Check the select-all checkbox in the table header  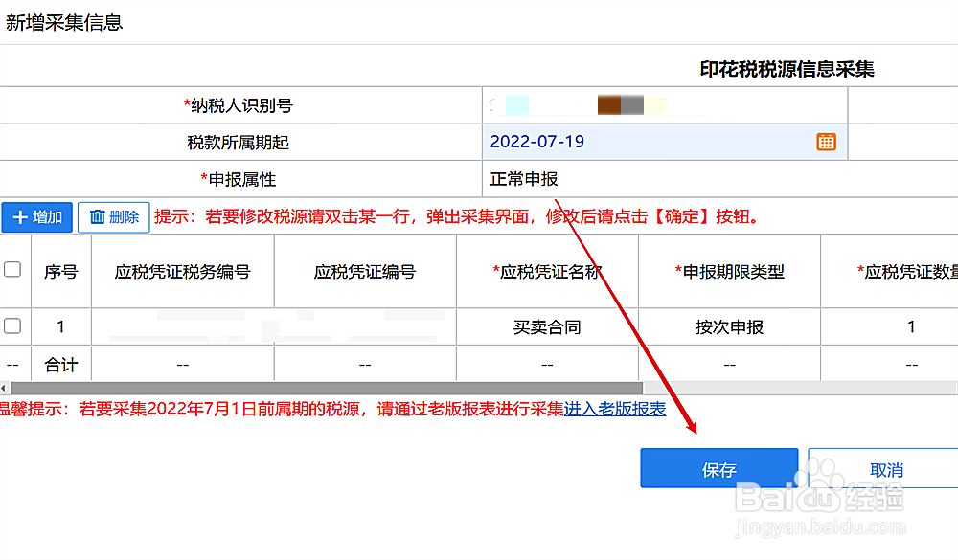(x=14, y=271)
